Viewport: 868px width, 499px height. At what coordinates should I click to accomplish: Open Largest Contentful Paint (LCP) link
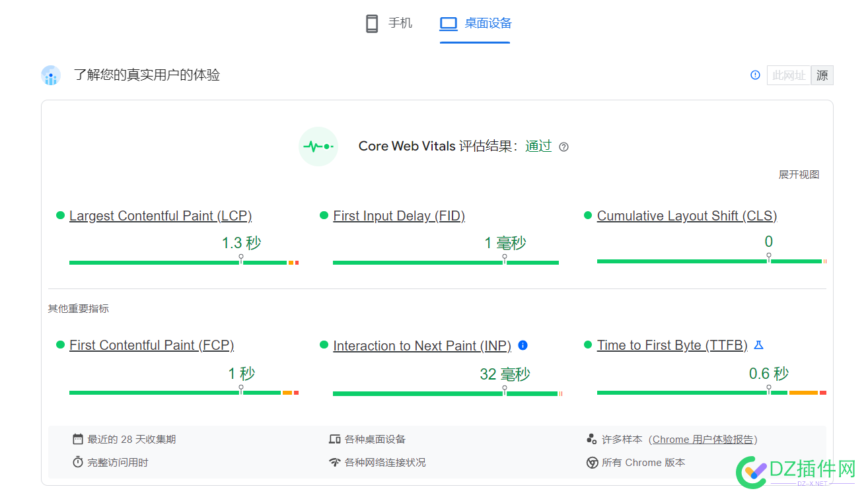161,216
